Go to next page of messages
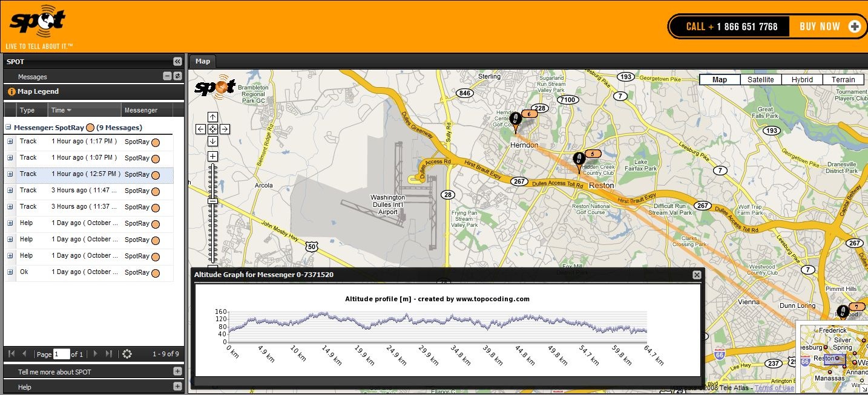868x395 pixels. pyautogui.click(x=96, y=354)
